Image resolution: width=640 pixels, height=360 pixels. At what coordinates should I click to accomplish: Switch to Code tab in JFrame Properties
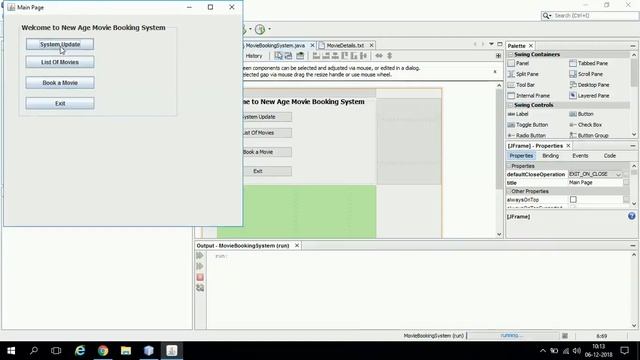click(609, 156)
